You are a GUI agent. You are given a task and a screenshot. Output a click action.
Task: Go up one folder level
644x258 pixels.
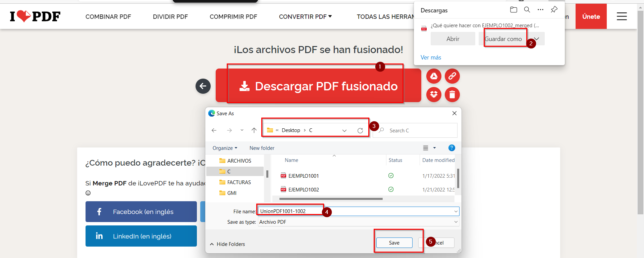click(x=254, y=130)
